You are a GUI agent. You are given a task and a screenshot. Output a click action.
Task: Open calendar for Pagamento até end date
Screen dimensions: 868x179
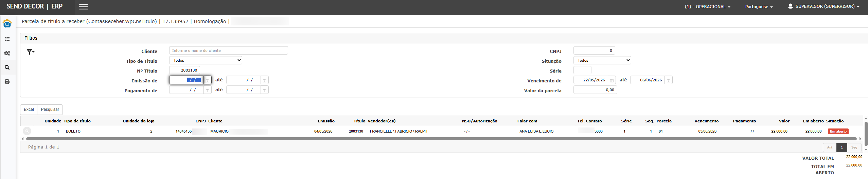[265, 90]
